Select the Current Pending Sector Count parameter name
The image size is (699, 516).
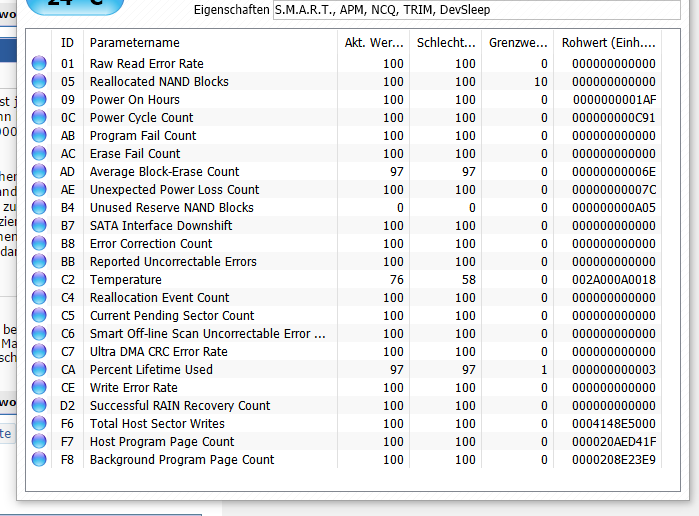click(x=172, y=316)
